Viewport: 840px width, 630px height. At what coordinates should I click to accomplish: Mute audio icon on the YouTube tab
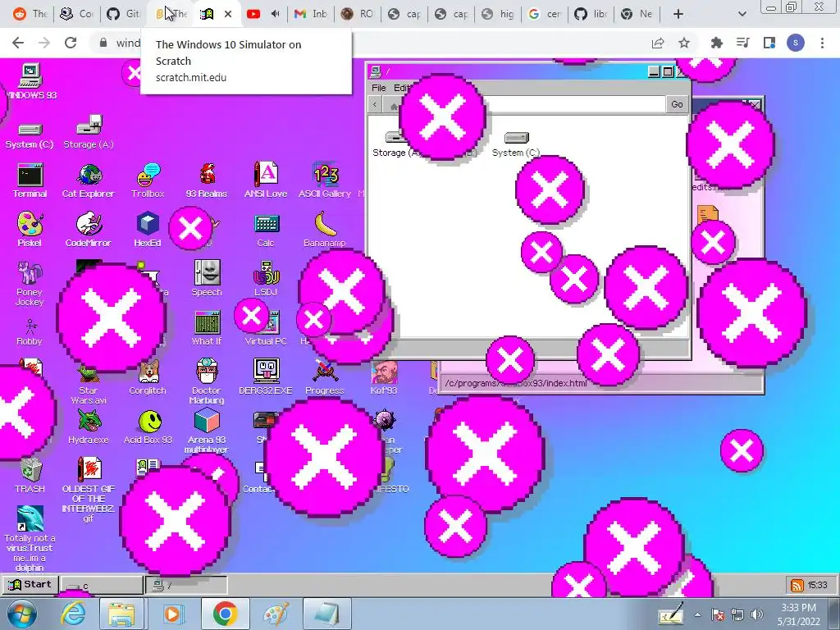(275, 14)
